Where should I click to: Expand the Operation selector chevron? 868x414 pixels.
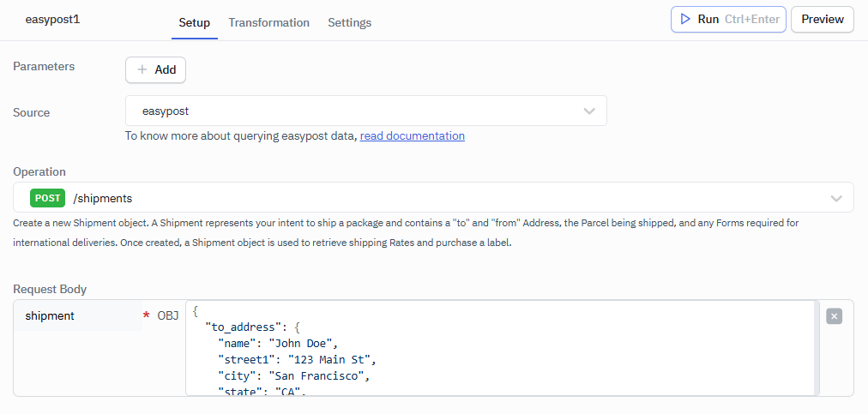836,198
